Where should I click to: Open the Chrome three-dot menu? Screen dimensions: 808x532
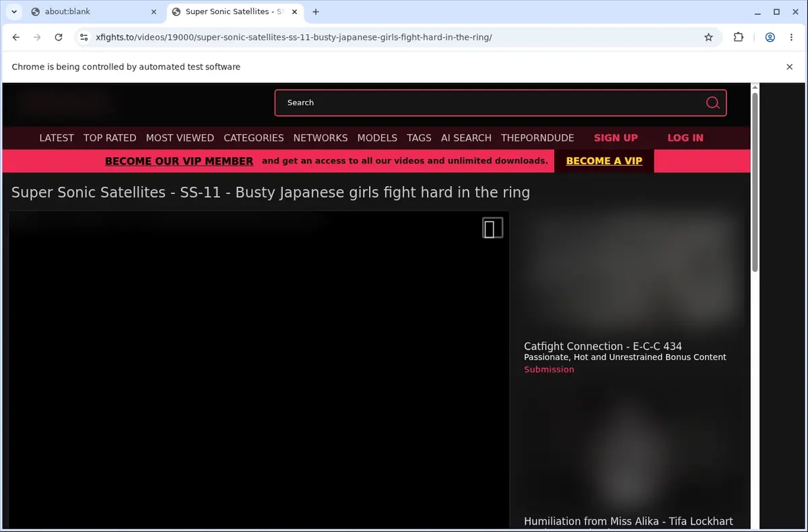[x=791, y=37]
